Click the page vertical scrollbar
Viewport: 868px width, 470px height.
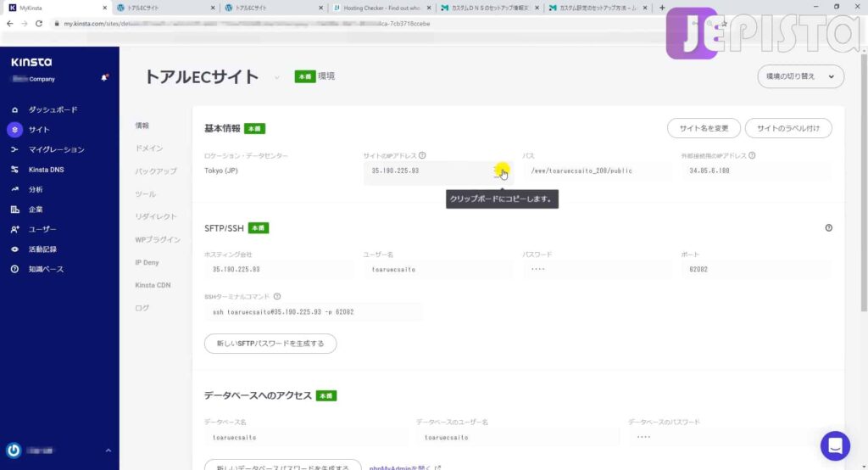tap(864, 183)
